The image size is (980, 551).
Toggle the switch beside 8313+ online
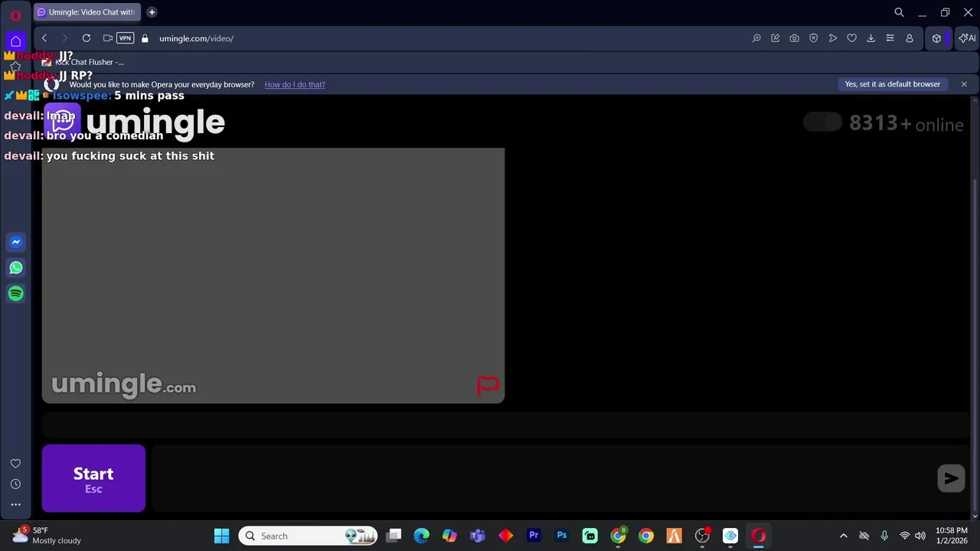click(823, 122)
